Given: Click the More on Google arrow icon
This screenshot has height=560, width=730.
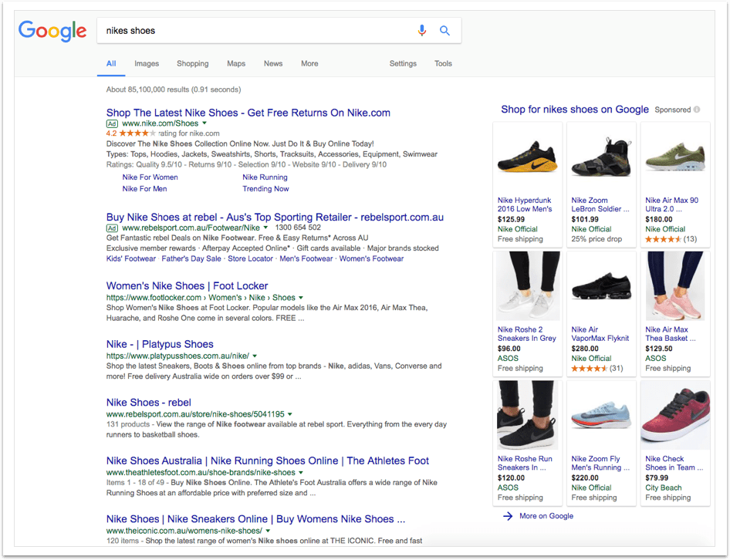Looking at the screenshot, I should [x=508, y=516].
